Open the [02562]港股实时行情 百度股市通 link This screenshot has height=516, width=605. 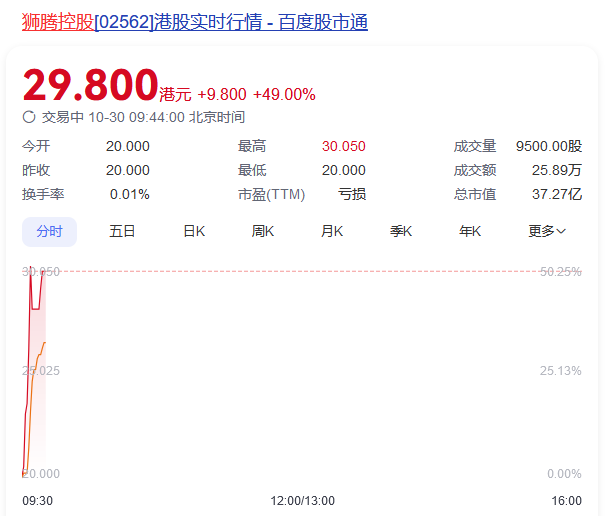[x=231, y=21]
